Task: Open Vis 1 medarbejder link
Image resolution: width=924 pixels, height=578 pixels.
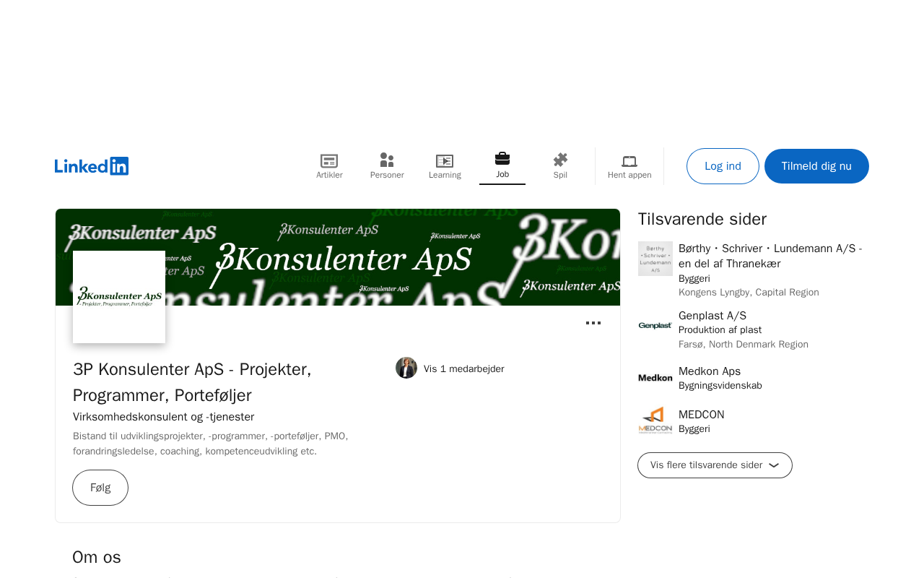Action: (463, 368)
